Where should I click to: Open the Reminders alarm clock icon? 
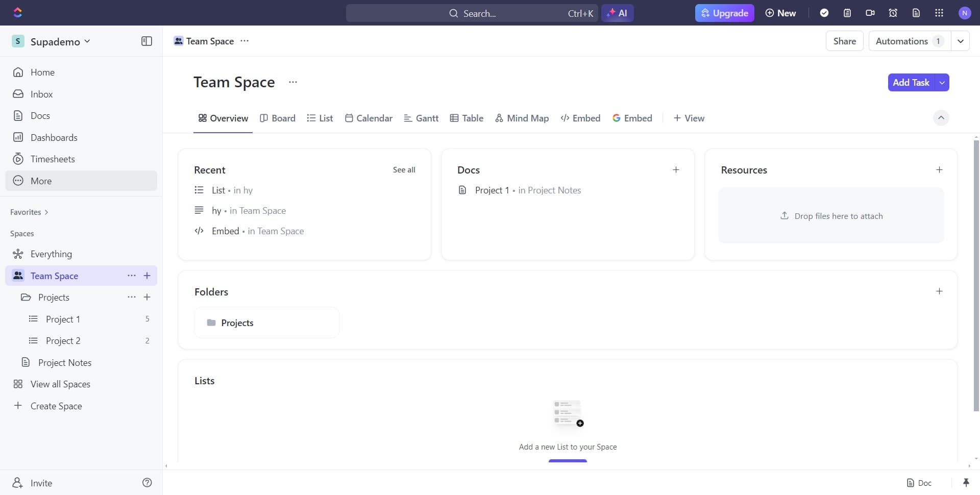point(893,13)
